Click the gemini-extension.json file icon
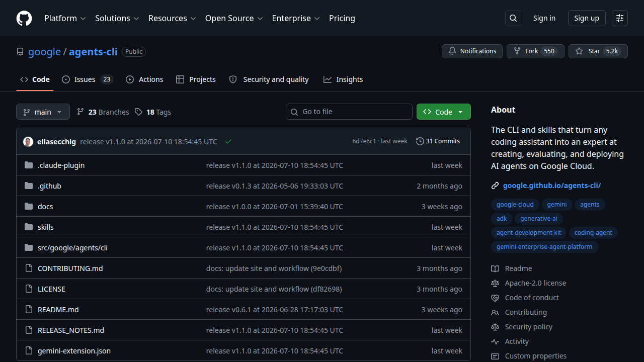Screen dimensions: 644x362 pos(29,351)
